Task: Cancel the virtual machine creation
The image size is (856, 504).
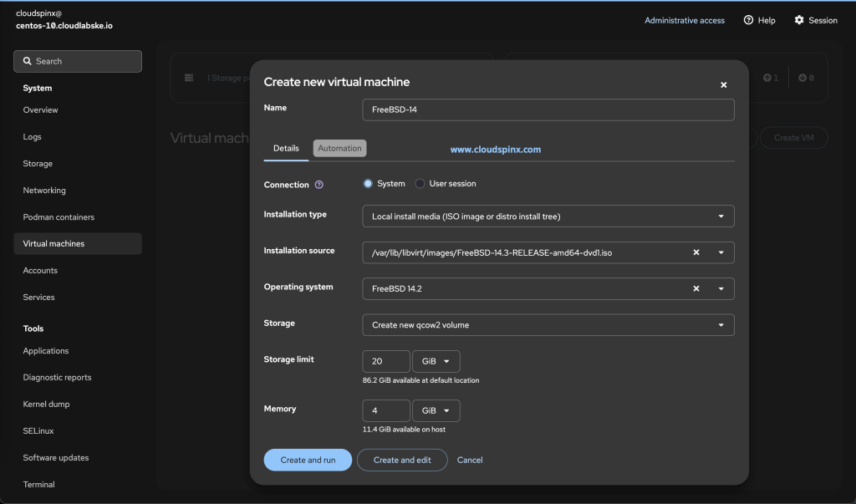Action: [x=469, y=460]
